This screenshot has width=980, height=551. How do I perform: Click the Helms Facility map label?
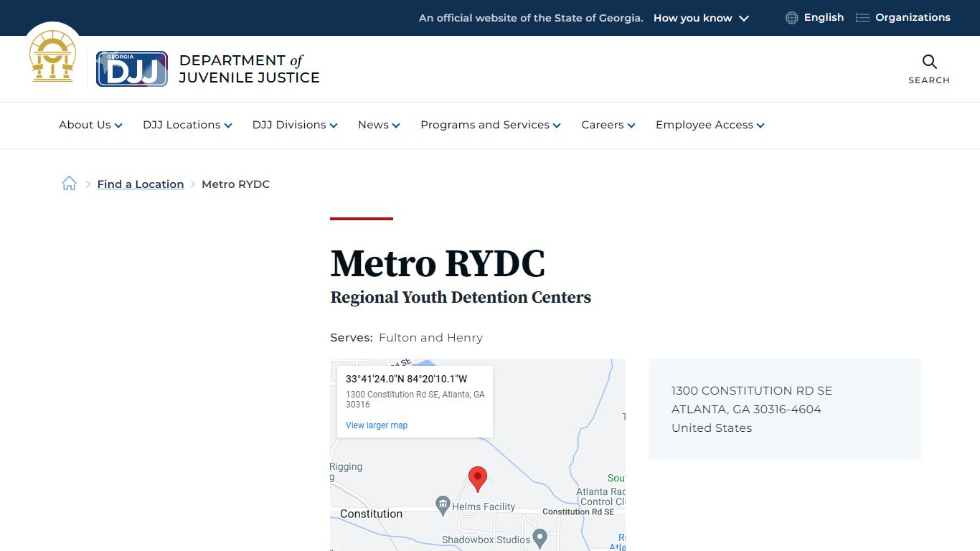coord(484,507)
